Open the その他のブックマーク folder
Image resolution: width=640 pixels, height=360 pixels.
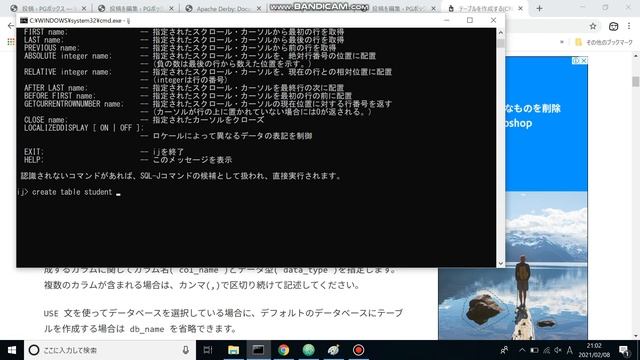[x=604, y=42]
